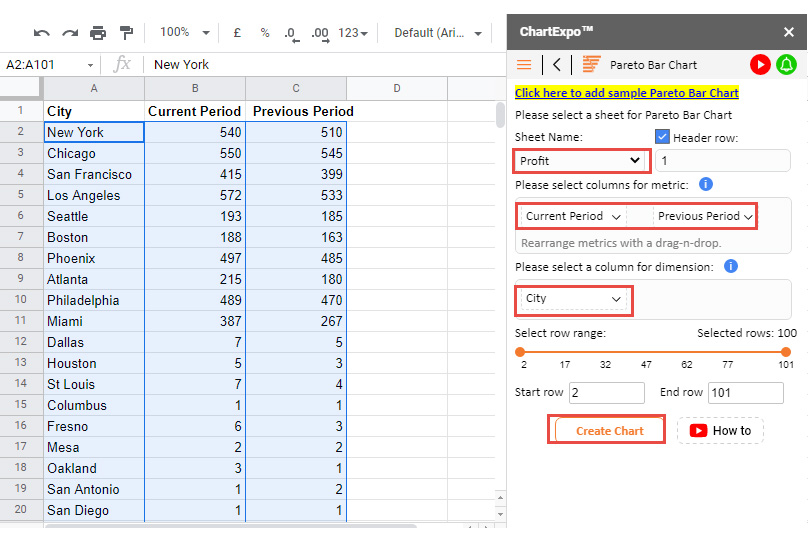Image resolution: width=808 pixels, height=542 pixels.
Task: Select the Los Angeles cell
Action: tap(94, 195)
